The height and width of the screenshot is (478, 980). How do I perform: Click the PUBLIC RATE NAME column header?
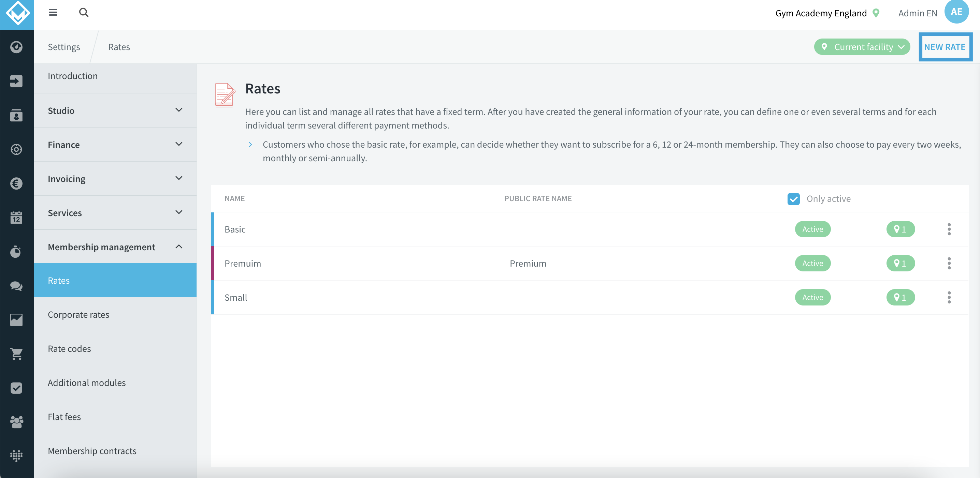coord(538,198)
